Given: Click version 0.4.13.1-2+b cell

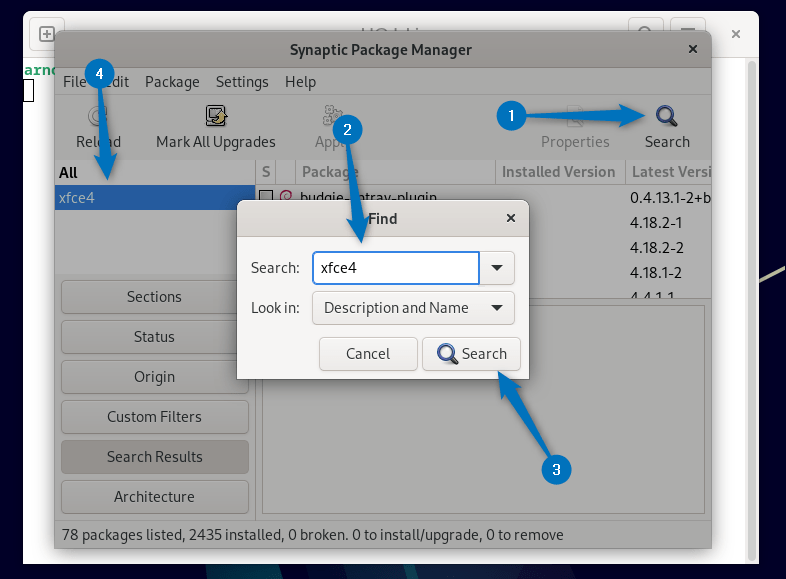Looking at the screenshot, I should click(x=670, y=198).
